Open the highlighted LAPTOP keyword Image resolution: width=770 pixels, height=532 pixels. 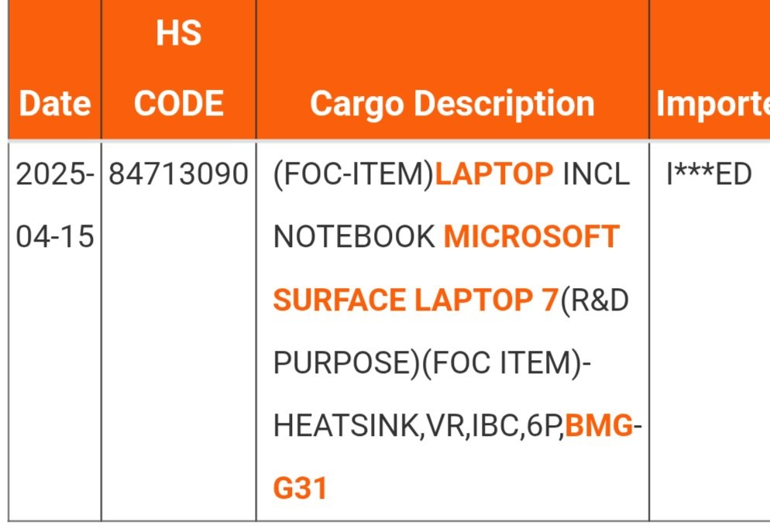494,175
